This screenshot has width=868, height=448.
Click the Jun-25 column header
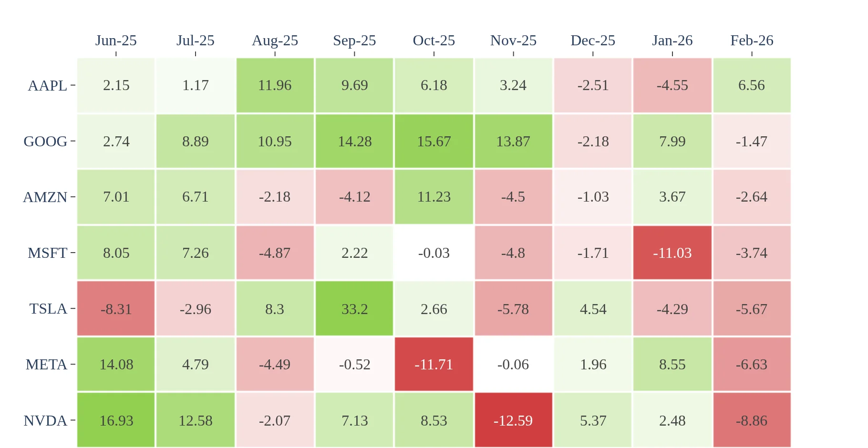click(116, 41)
